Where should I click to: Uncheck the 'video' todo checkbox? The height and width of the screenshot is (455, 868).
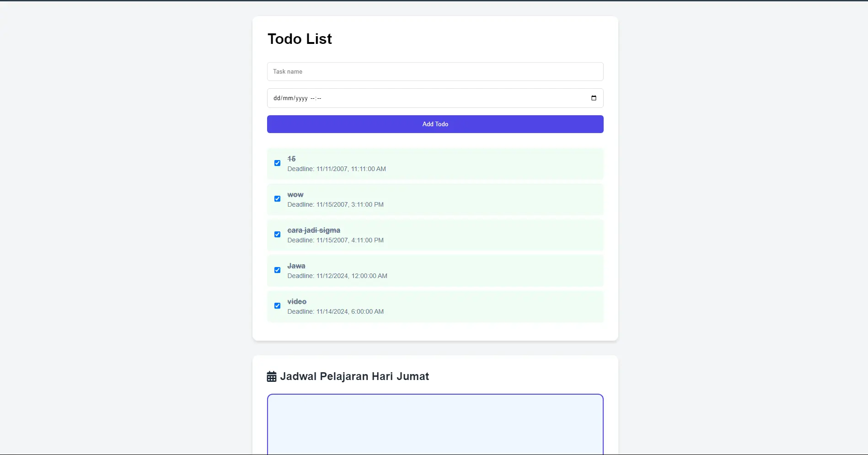point(277,305)
